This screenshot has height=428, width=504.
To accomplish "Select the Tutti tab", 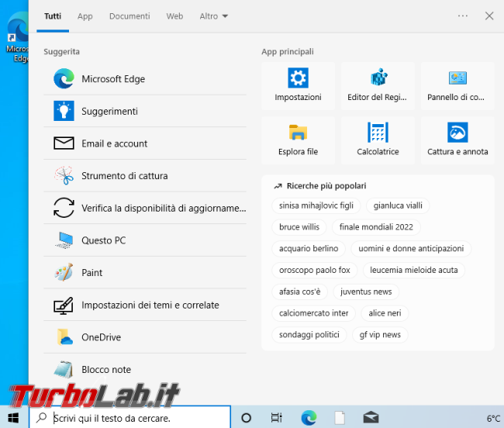I will [x=53, y=16].
